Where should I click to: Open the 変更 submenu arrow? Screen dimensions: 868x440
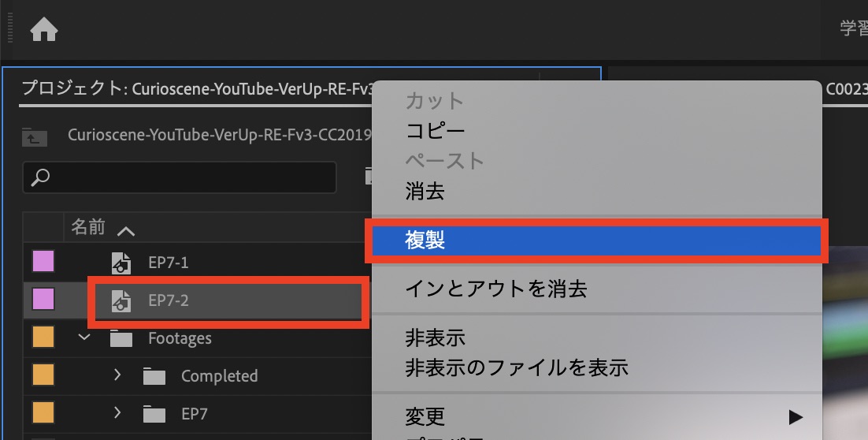[x=796, y=416]
